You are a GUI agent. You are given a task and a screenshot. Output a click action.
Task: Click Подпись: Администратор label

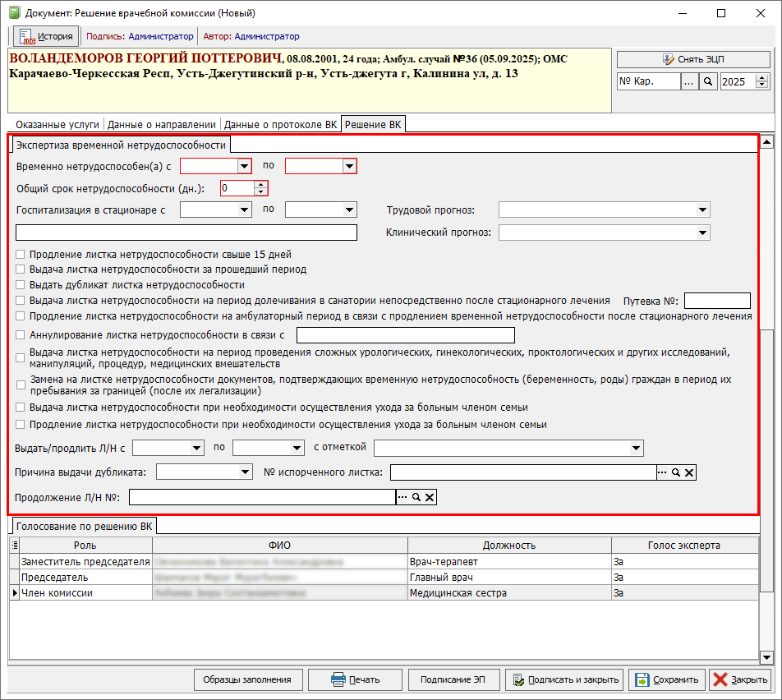(140, 36)
